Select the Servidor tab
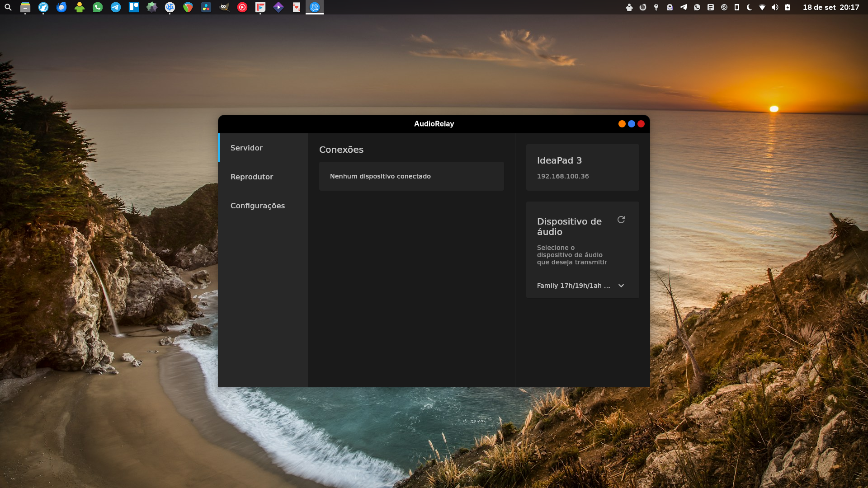This screenshot has height=488, width=868. pos(246,148)
